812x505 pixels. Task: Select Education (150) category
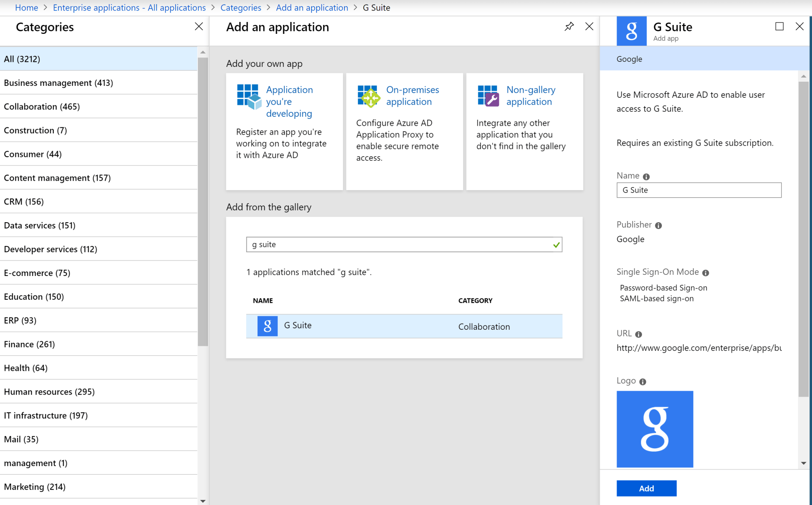click(x=99, y=296)
